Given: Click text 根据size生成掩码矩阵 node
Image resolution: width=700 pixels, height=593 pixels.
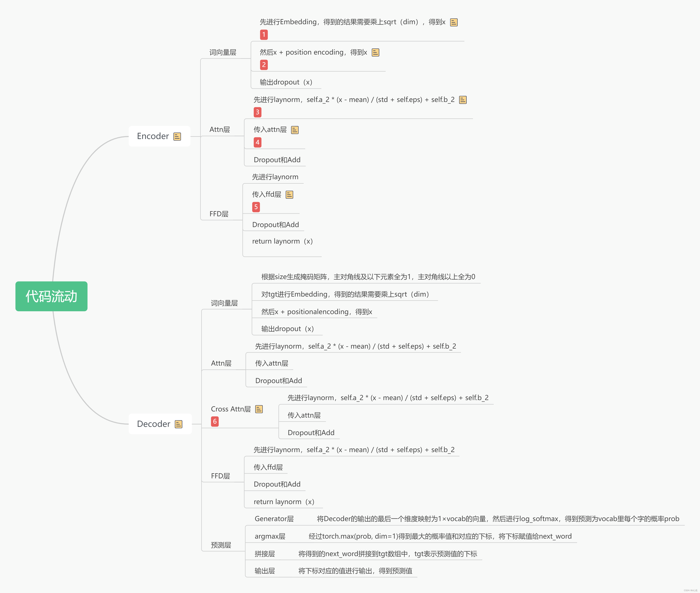Looking at the screenshot, I should 368,277.
